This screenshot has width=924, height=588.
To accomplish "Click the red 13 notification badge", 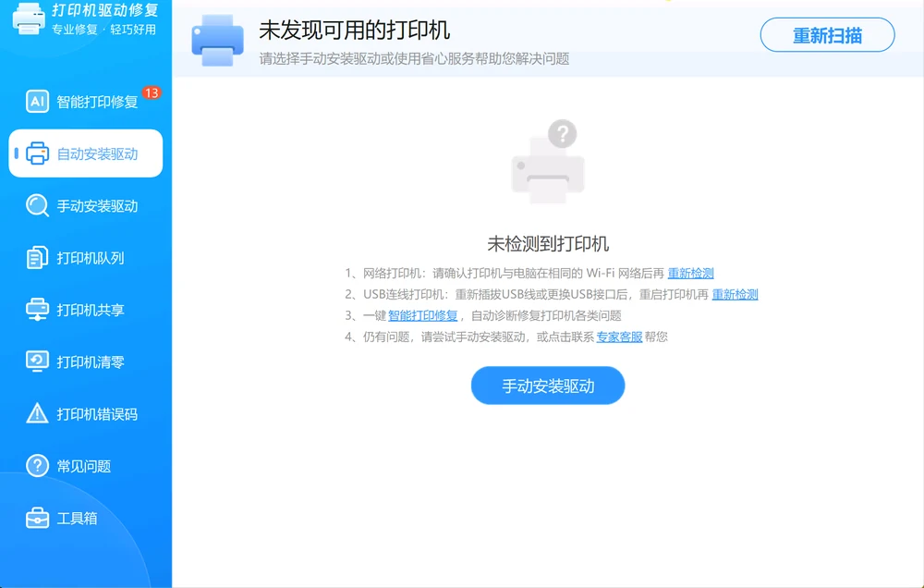I will [152, 92].
